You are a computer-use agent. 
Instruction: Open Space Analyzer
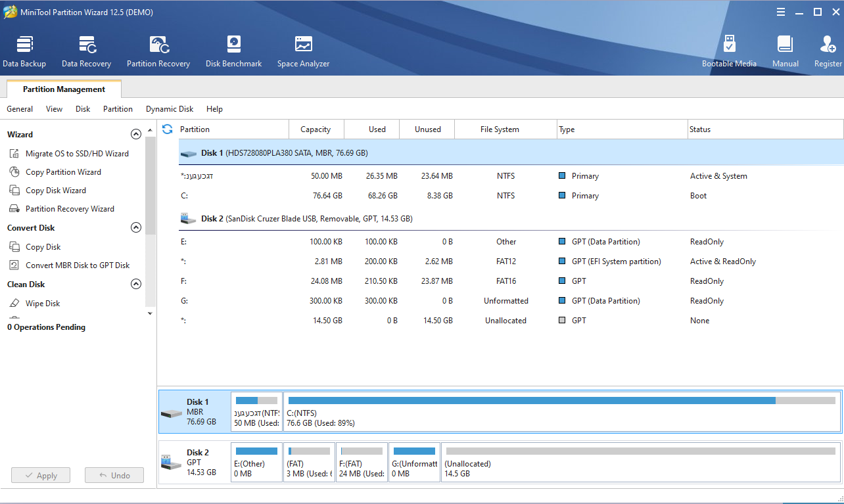coord(303,52)
